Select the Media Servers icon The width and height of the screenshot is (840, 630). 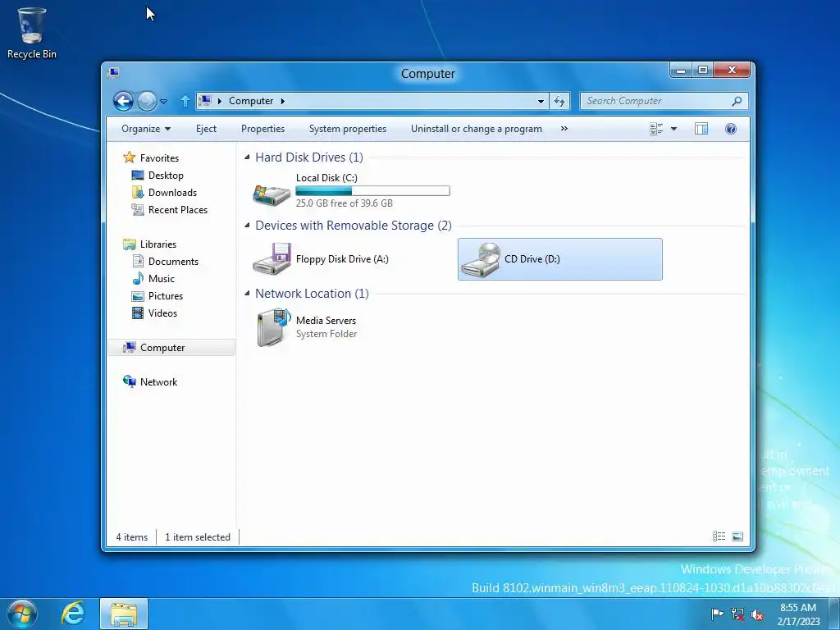pos(273,326)
